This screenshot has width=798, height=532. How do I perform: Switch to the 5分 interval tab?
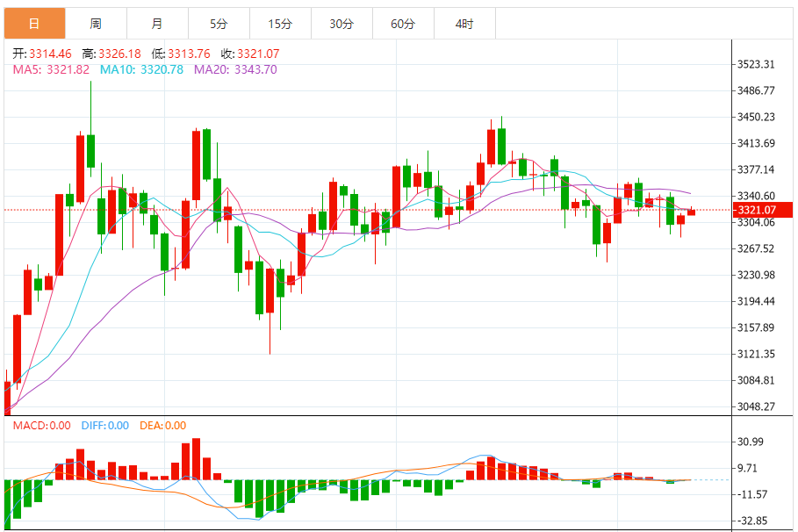219,24
